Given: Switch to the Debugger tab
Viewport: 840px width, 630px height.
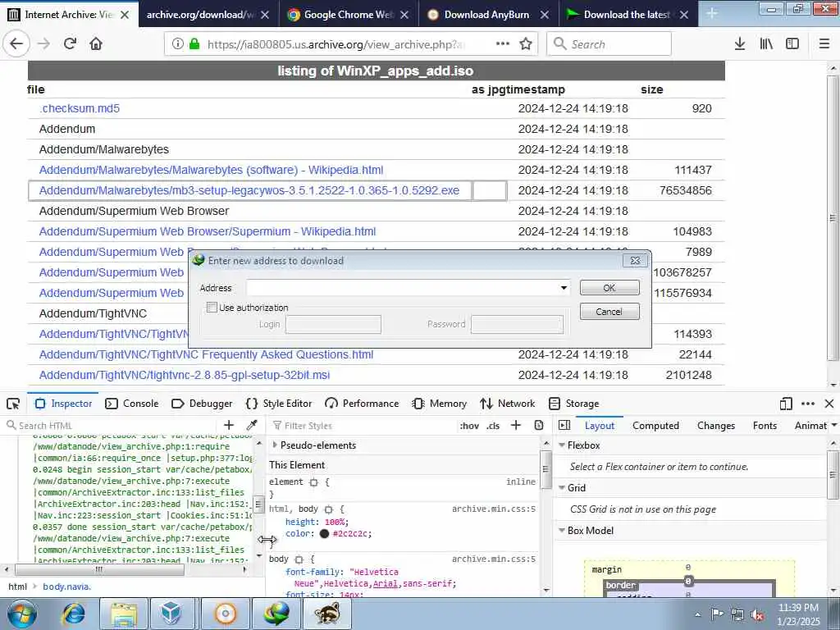Looking at the screenshot, I should click(202, 404).
